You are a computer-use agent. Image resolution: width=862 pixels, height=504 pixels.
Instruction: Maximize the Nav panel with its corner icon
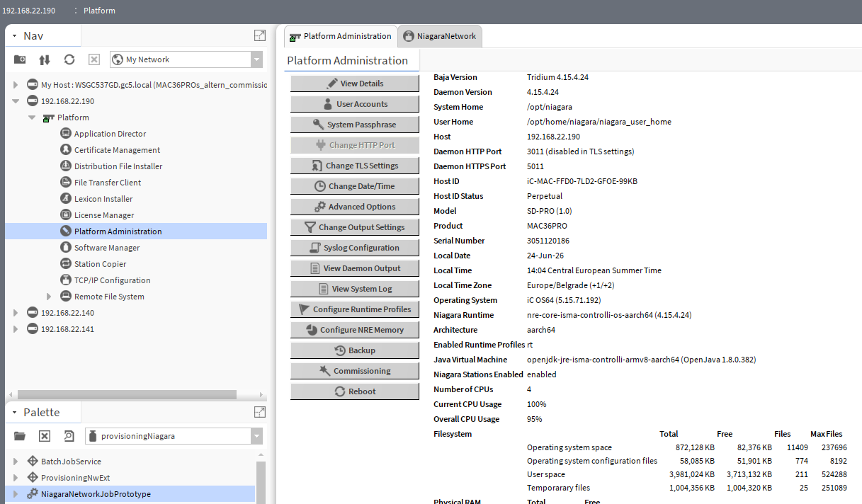tap(260, 35)
